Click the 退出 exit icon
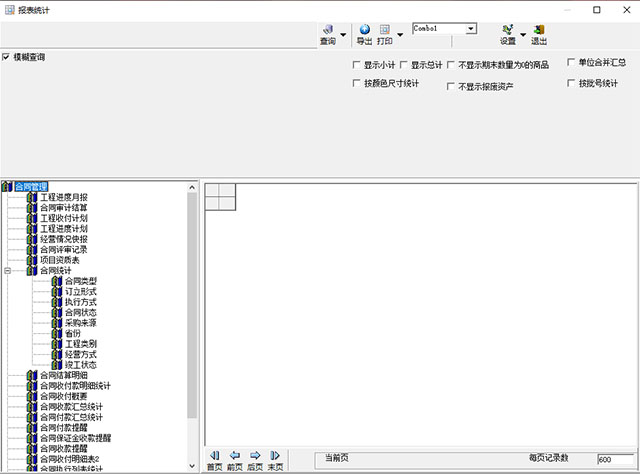 (539, 35)
